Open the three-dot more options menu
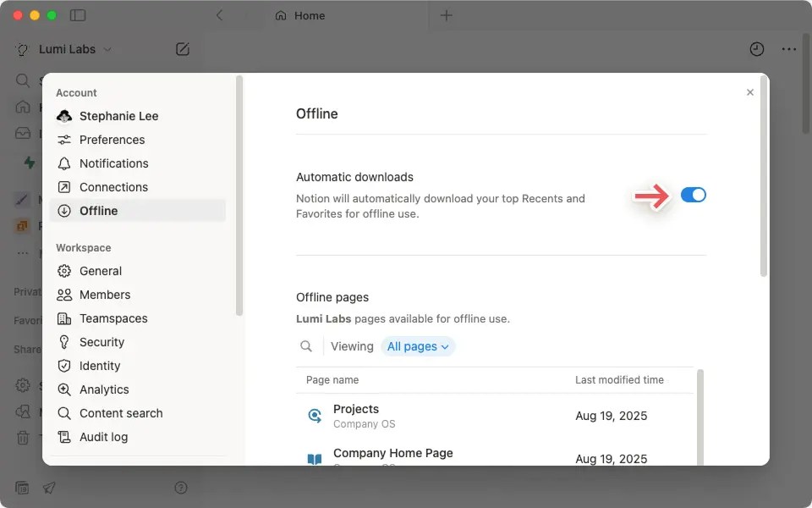The height and width of the screenshot is (508, 812). [788, 49]
